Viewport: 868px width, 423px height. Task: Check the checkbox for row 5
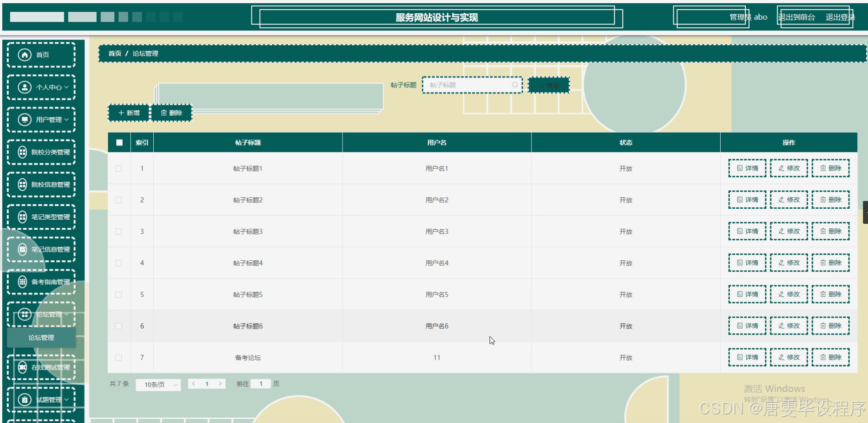click(x=119, y=294)
